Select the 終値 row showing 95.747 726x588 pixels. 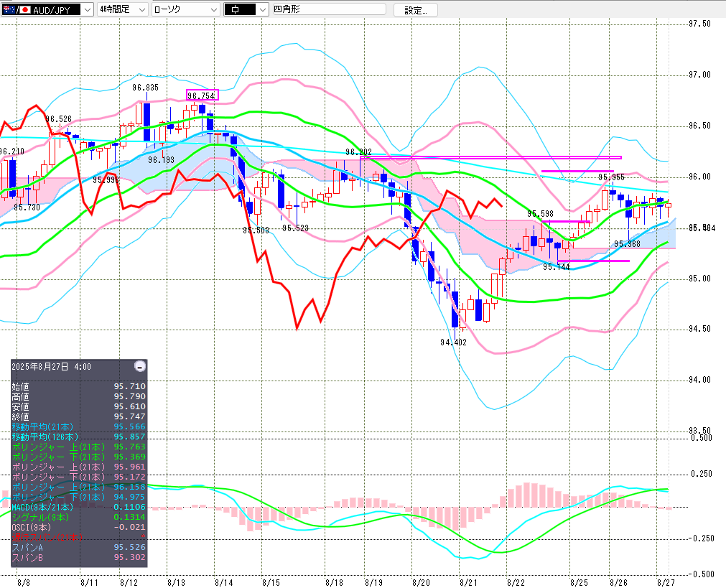79,416
